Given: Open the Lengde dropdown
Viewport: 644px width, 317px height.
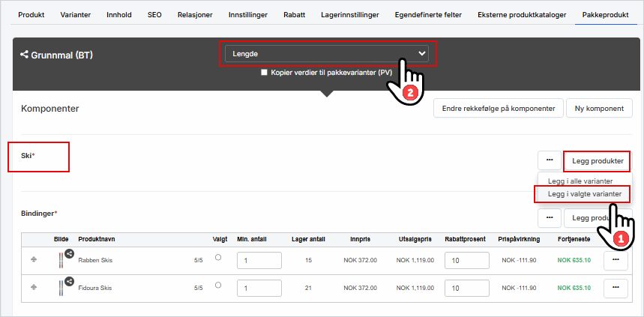Looking at the screenshot, I should click(x=326, y=54).
